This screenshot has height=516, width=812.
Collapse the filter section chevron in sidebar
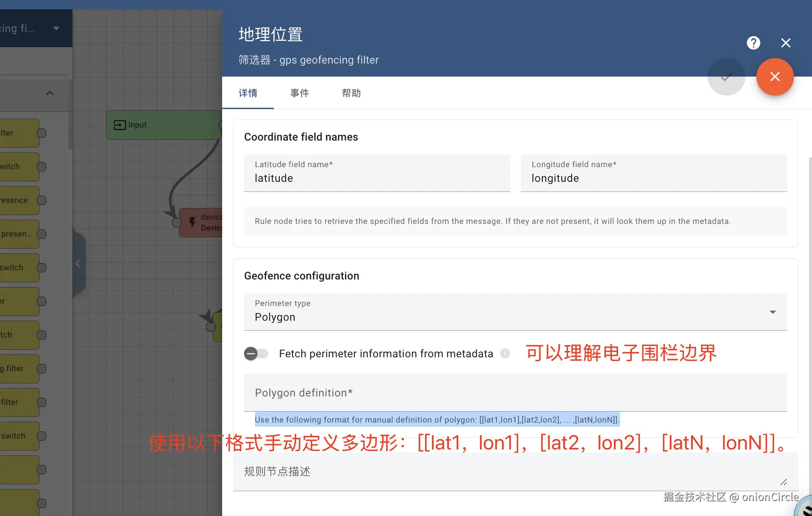click(x=50, y=93)
